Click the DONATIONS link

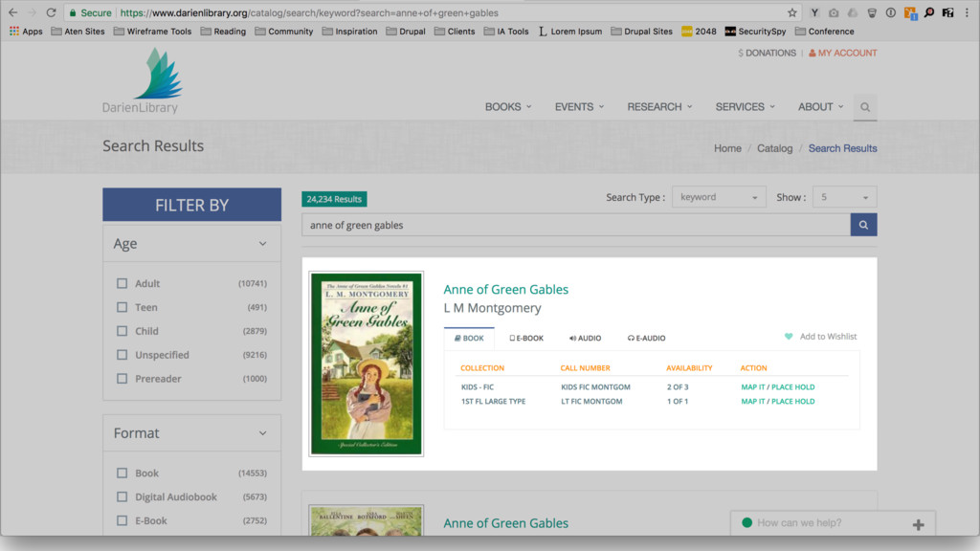(767, 54)
